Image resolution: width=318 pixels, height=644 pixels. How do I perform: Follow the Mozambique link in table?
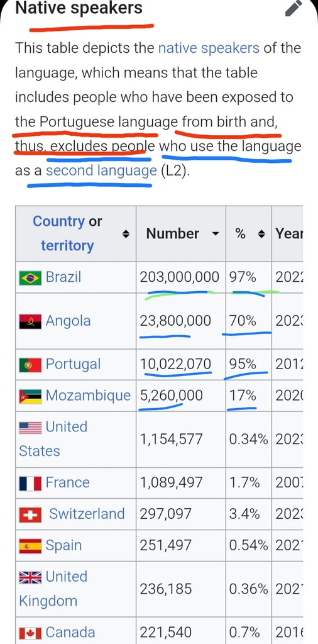pos(88,396)
